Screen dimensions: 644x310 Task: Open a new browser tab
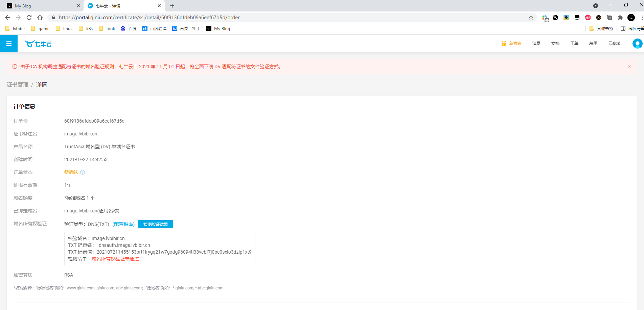(172, 6)
